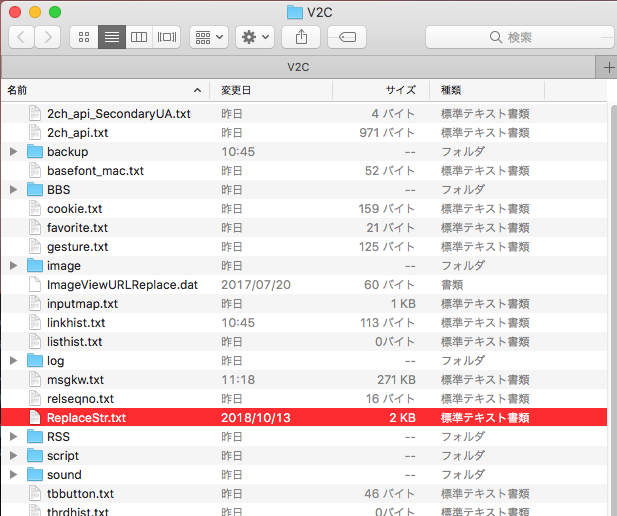617x516 pixels.
Task: Select the linkhist.txt file name
Action: click(76, 322)
